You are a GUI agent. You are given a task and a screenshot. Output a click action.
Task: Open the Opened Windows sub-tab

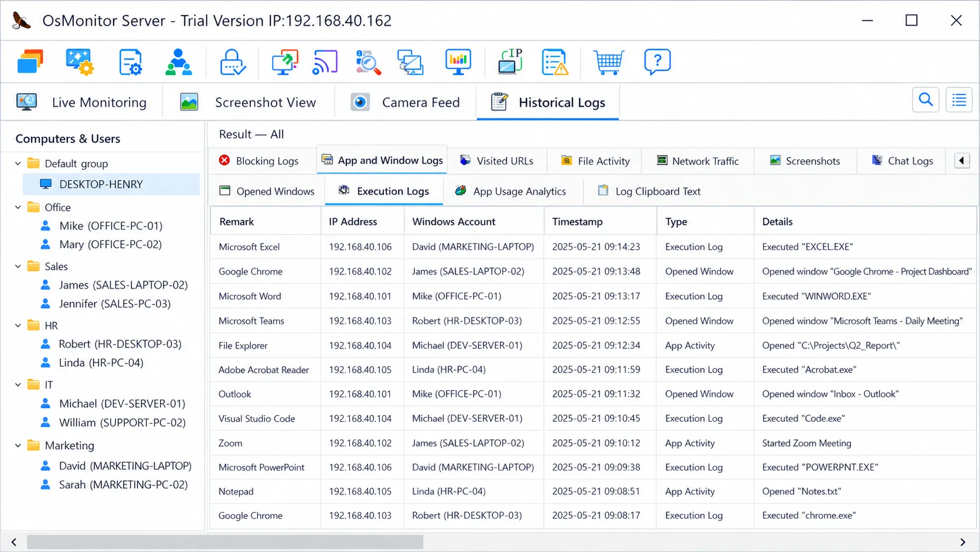coord(267,191)
